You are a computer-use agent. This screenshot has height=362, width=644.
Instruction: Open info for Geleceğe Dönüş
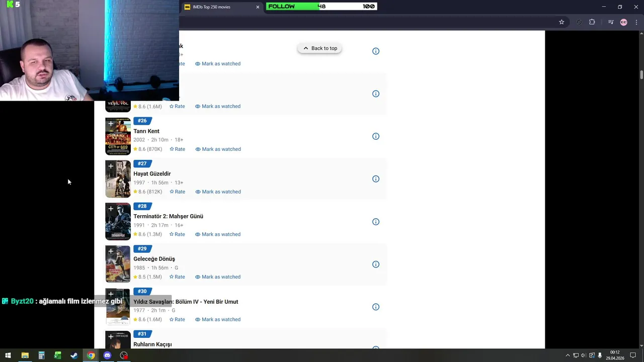pyautogui.click(x=376, y=264)
